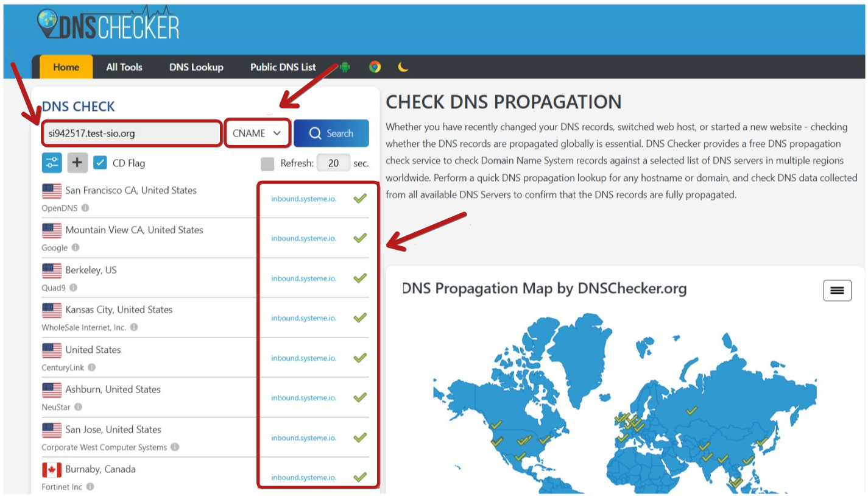Select the Ashburn, United States row text
This screenshot has height=496, width=868.
pyautogui.click(x=113, y=389)
